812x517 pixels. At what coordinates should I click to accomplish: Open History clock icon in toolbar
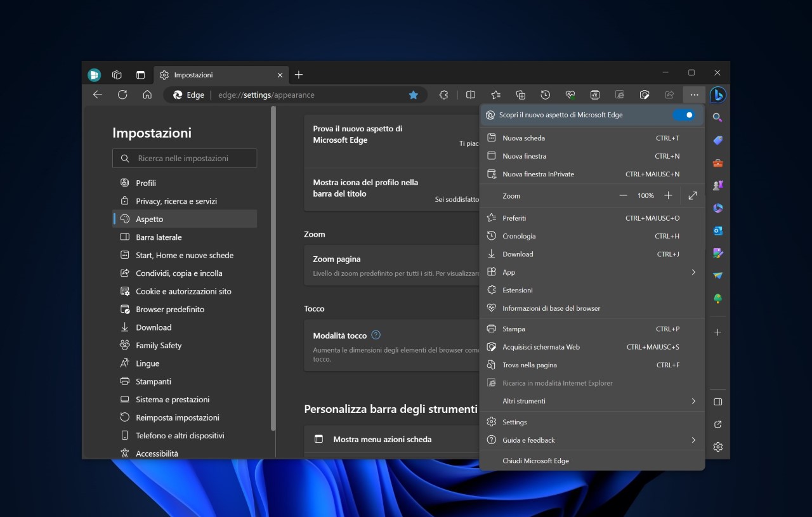546,95
